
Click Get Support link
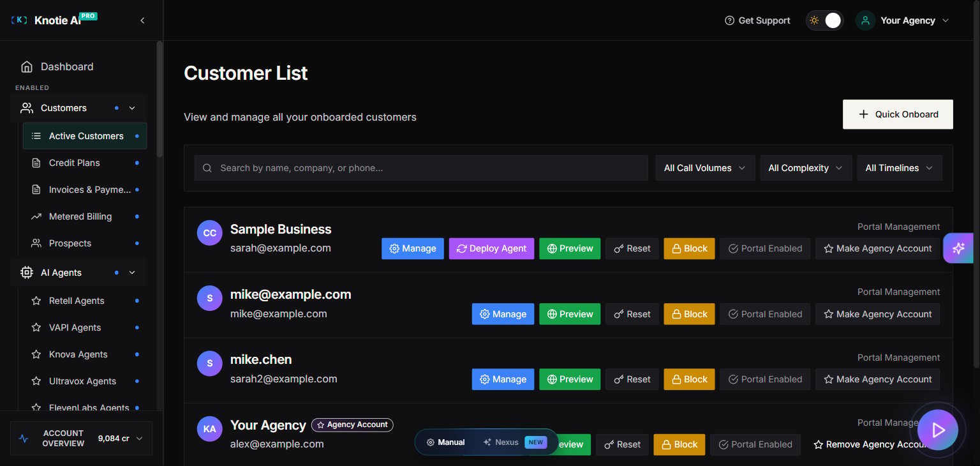(757, 20)
